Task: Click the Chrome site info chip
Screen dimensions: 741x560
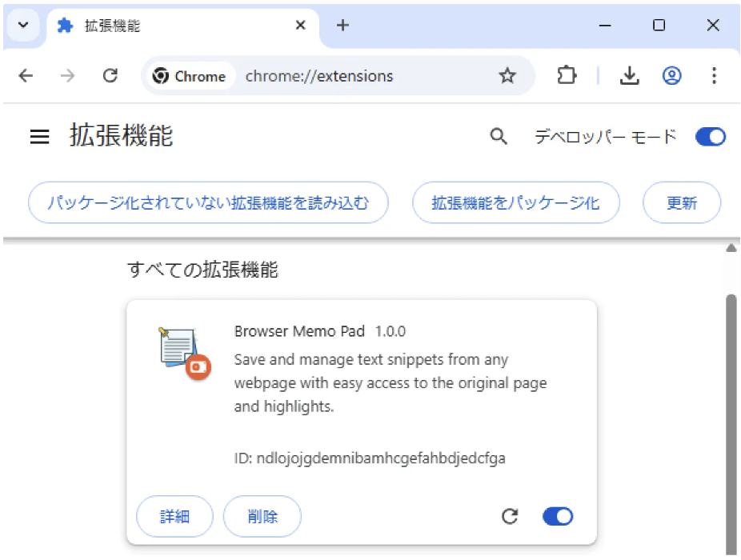Action: coord(190,76)
